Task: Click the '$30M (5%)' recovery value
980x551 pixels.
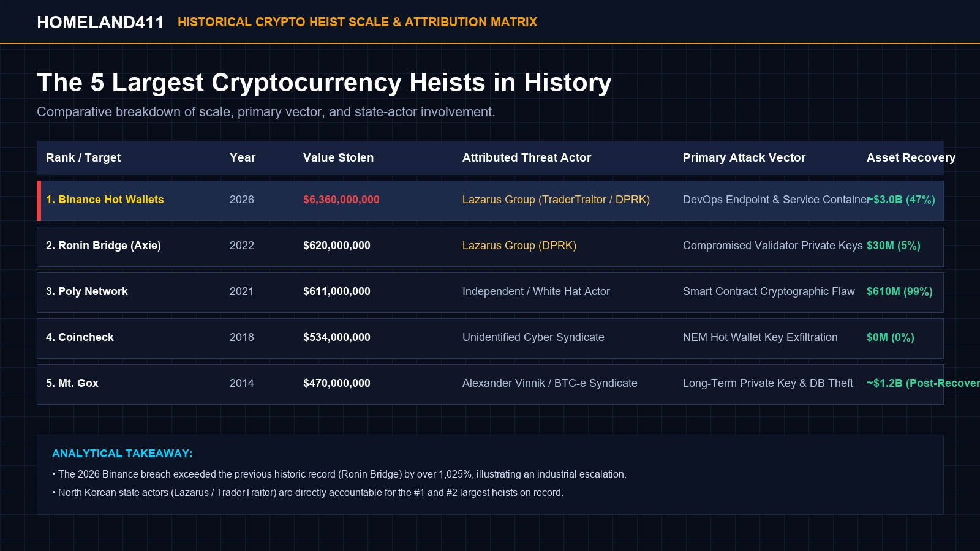Action: [894, 246]
